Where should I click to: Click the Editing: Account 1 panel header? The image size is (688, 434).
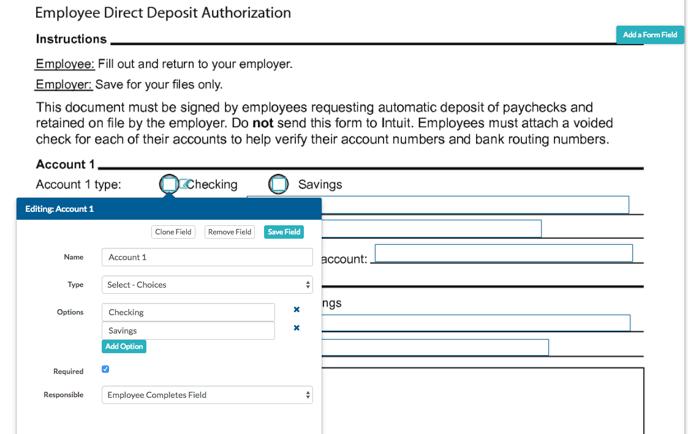169,209
